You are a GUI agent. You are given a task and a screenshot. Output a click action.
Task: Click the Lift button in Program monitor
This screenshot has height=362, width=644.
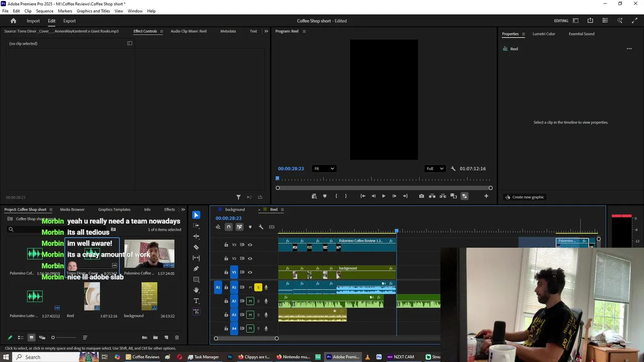tap(432, 196)
